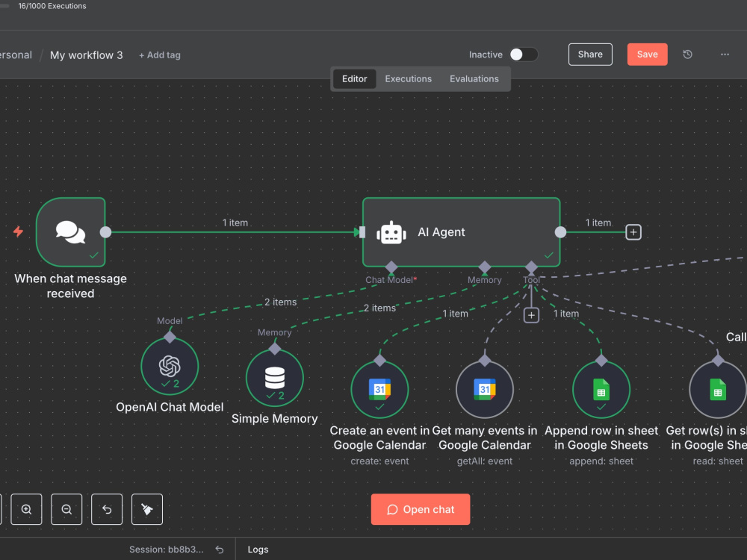Click '2 items' label on Chat Model connection
The width and height of the screenshot is (747, 560).
point(281,302)
